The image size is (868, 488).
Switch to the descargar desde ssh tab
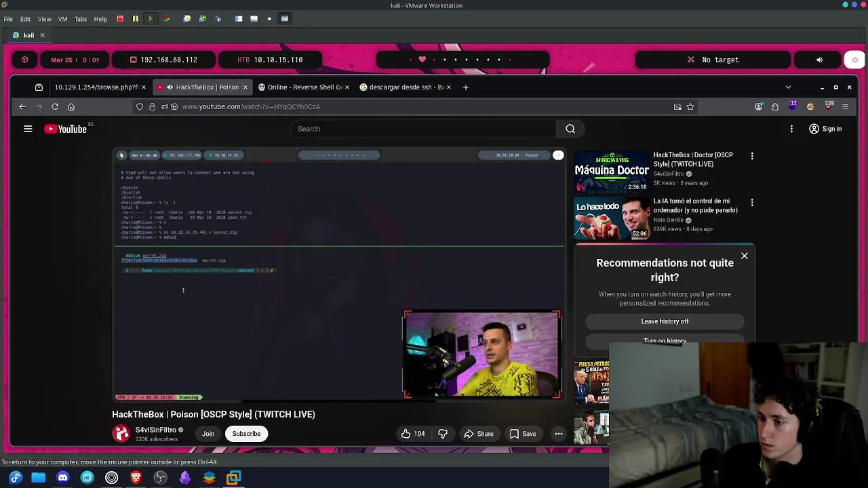click(406, 87)
